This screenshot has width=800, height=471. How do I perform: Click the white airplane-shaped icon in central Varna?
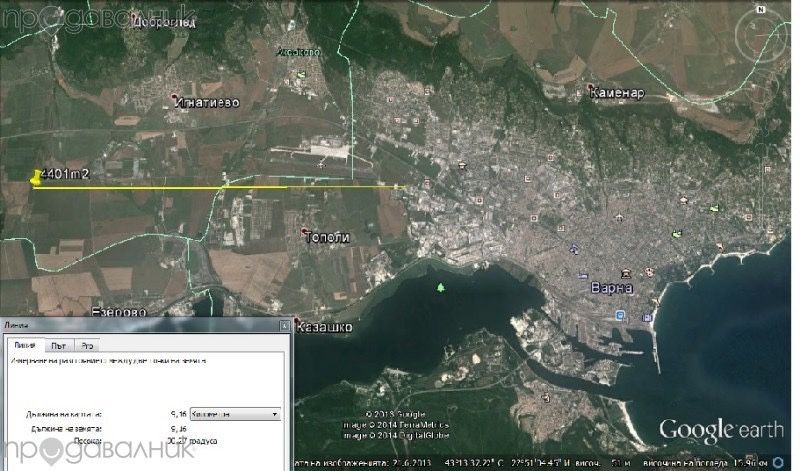pyautogui.click(x=619, y=218)
